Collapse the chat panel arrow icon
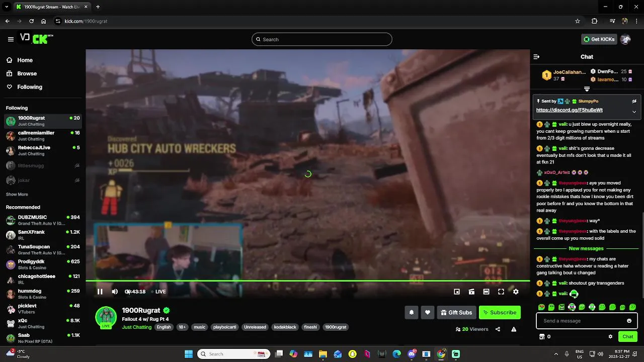The width and height of the screenshot is (644, 362). 536,57
